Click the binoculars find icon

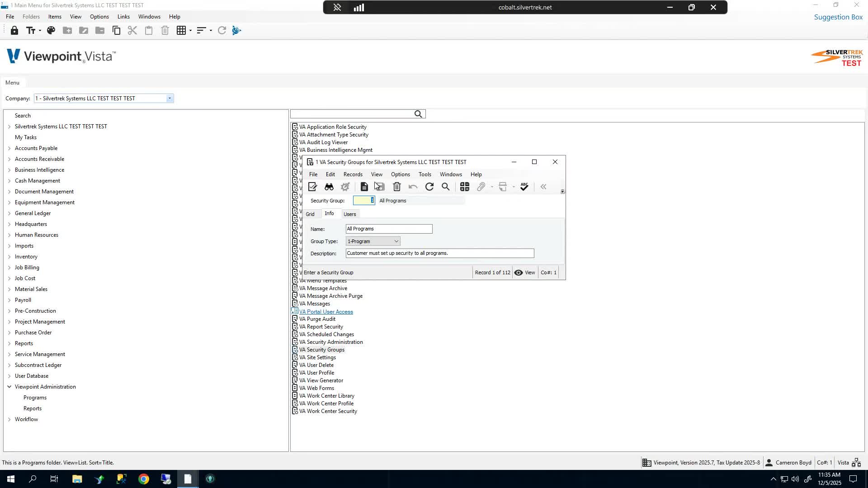329,187
